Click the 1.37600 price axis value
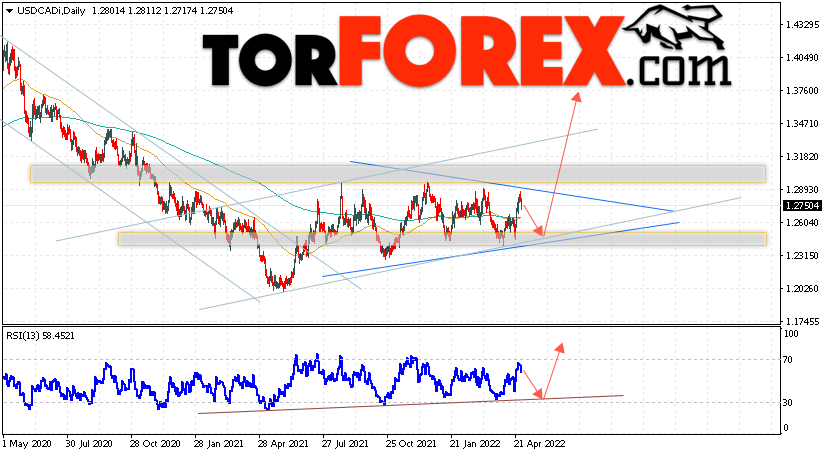The height and width of the screenshot is (455, 826). [x=801, y=91]
